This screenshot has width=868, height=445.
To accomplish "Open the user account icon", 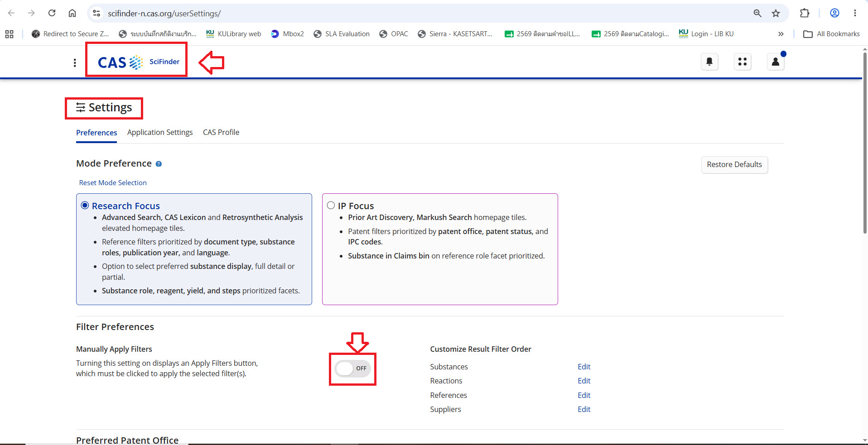I will pos(776,62).
